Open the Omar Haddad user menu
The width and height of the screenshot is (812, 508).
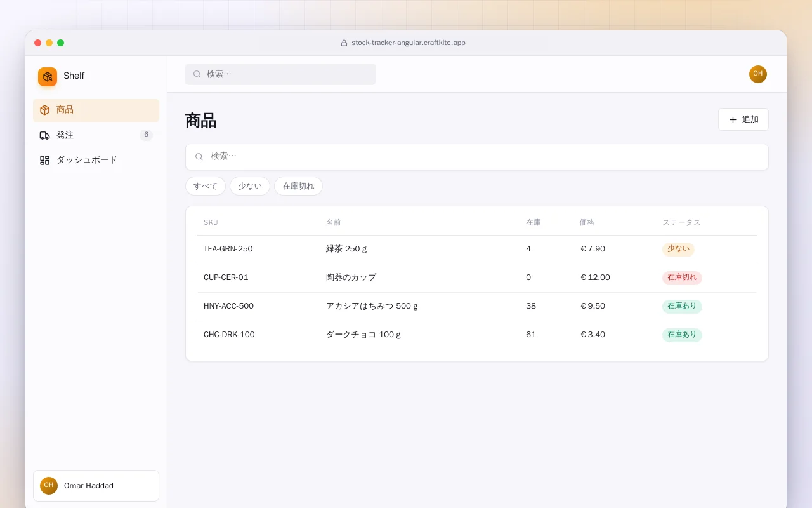[x=96, y=486]
